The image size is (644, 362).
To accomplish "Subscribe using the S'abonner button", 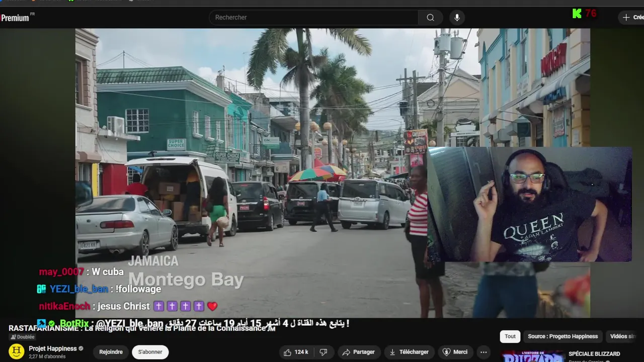I will click(x=150, y=352).
